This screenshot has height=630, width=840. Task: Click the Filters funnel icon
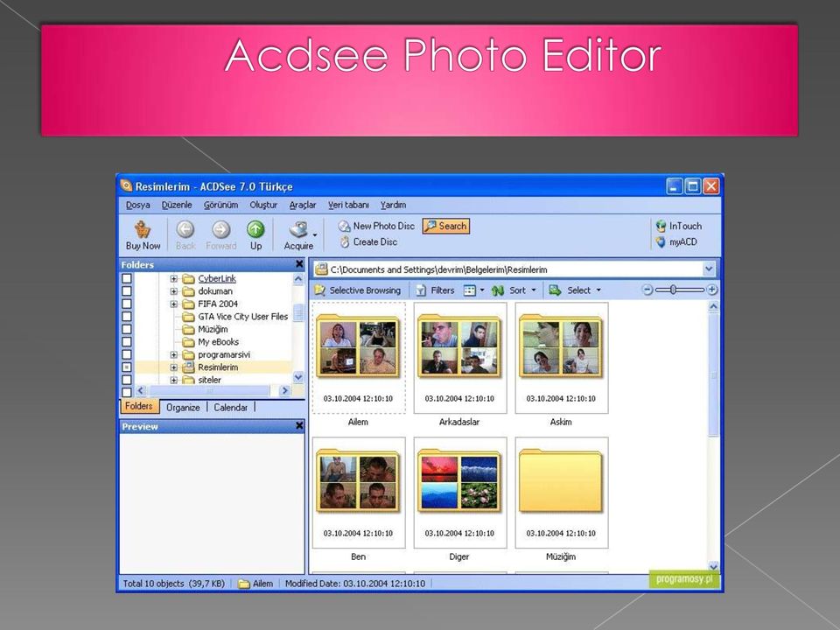pyautogui.click(x=422, y=290)
